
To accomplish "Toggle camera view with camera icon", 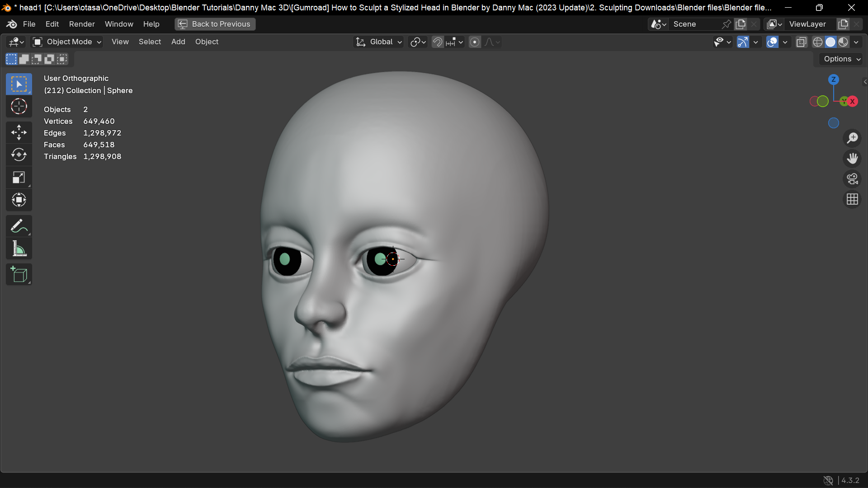I will [852, 179].
